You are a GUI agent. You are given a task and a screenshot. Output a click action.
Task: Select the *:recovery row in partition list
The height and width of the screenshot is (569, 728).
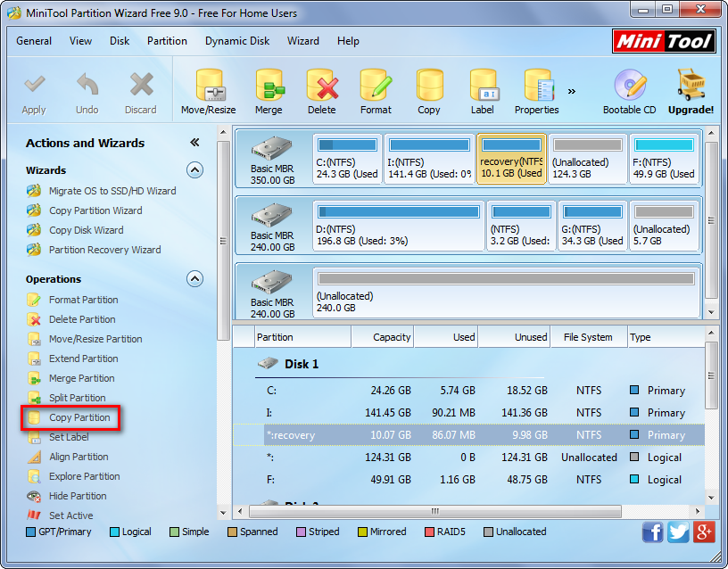469,435
